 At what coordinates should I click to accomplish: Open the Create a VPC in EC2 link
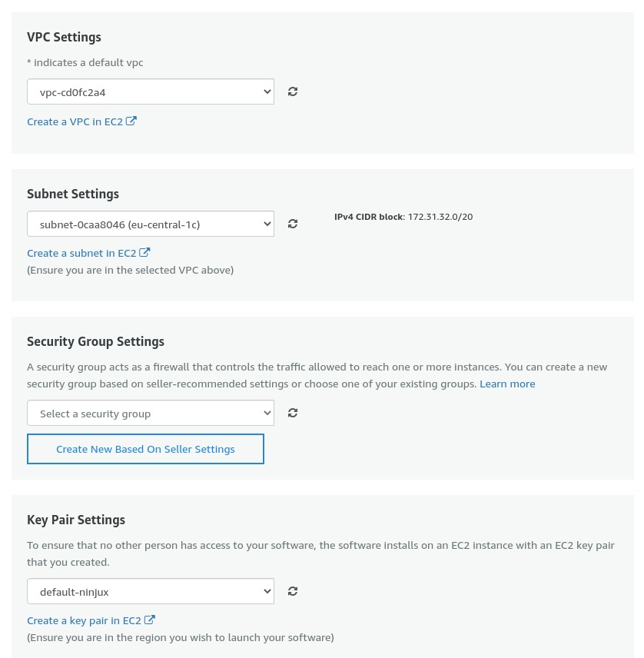coord(75,121)
